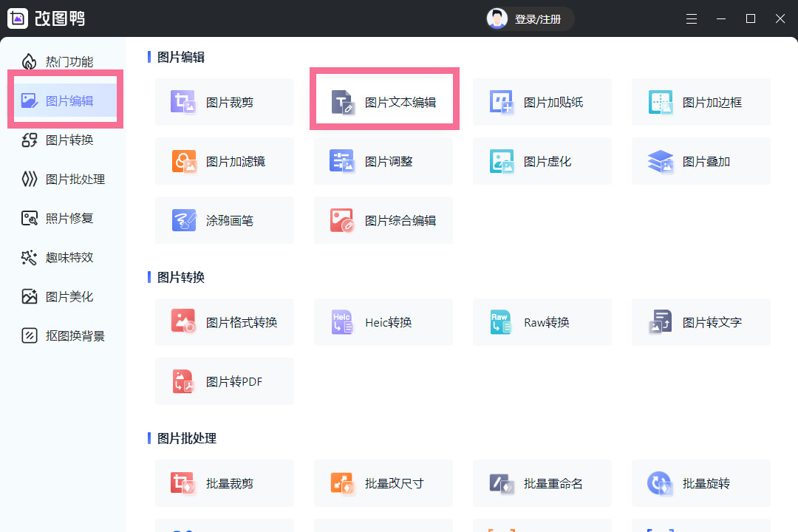Click the 图片虚化 blur icon
The image size is (798, 532).
(x=501, y=161)
